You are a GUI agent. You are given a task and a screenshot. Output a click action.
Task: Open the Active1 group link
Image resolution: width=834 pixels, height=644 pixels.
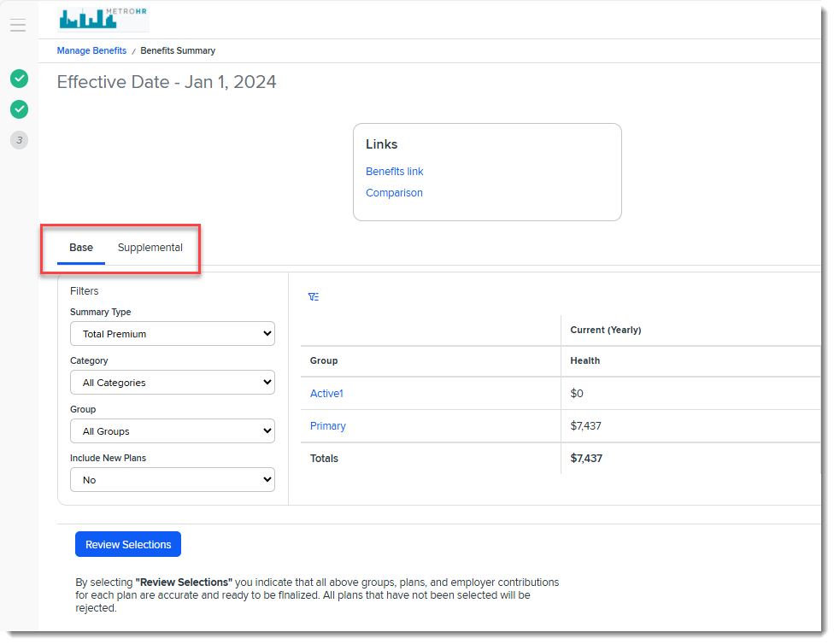point(326,394)
